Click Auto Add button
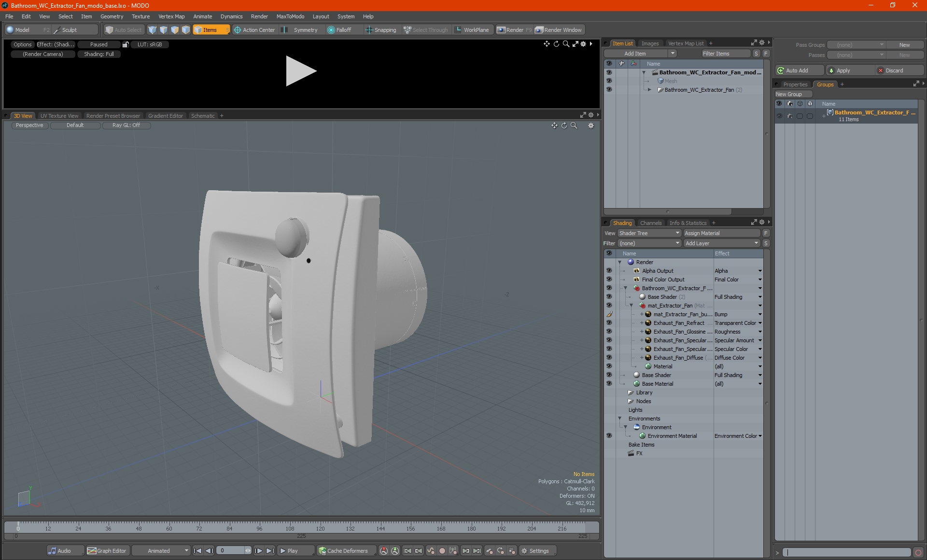Viewport: 927px width, 560px height. click(x=800, y=70)
